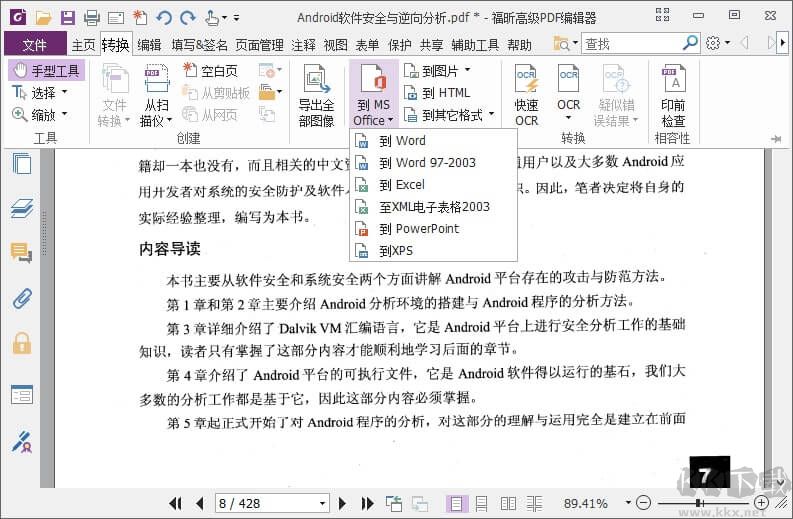Expand the Select (选择) tool dropdown
The width and height of the screenshot is (793, 519).
[x=64, y=92]
